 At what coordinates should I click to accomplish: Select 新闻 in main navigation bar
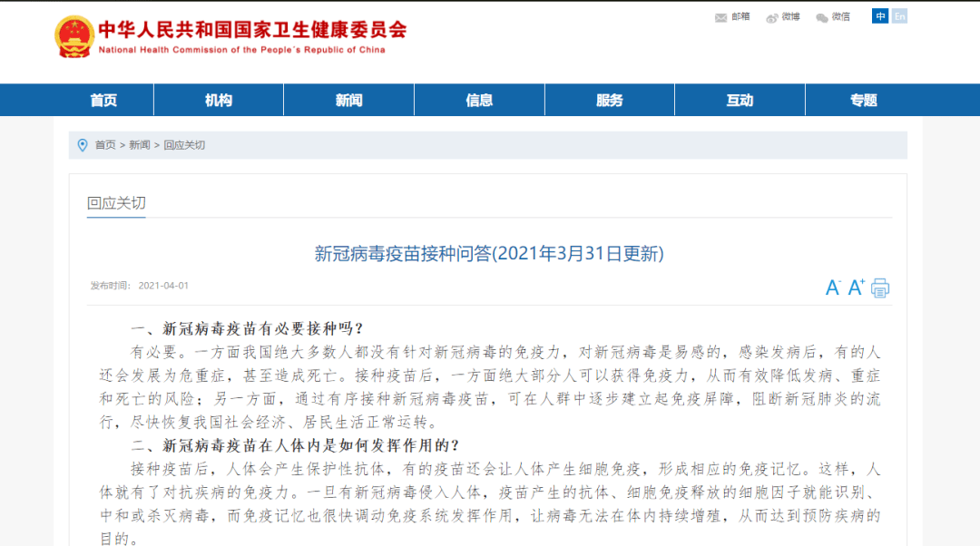coord(348,100)
